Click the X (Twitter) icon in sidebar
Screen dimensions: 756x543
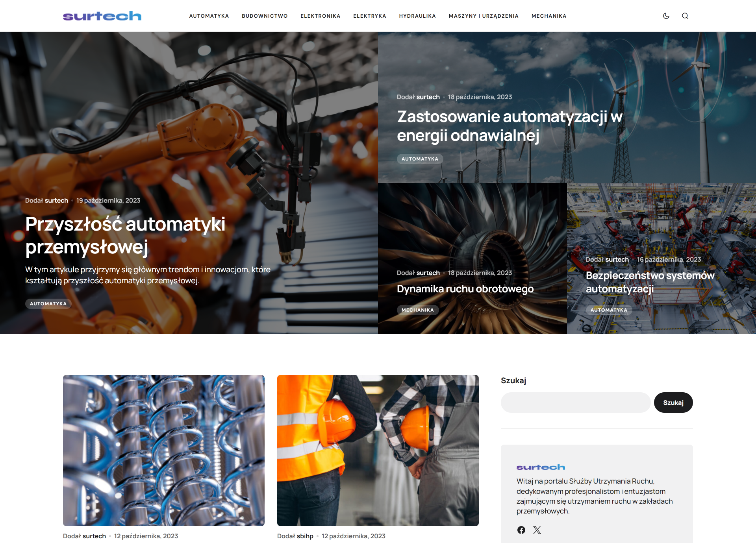(537, 530)
